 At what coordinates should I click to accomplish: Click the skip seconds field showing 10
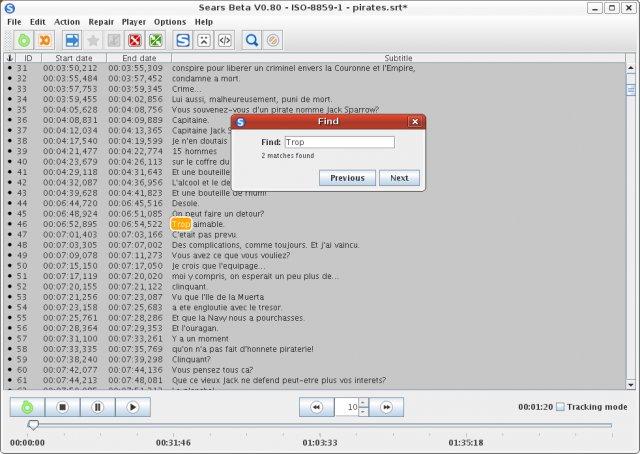point(347,407)
